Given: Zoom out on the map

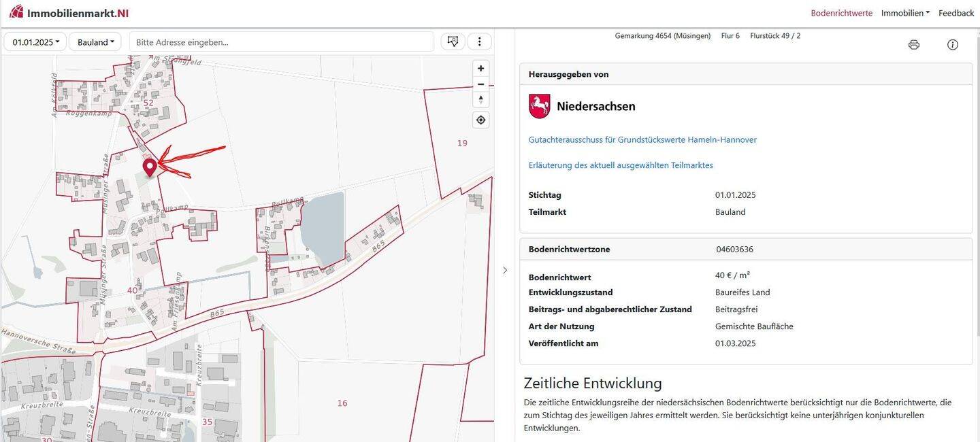Looking at the screenshot, I should 480,84.
